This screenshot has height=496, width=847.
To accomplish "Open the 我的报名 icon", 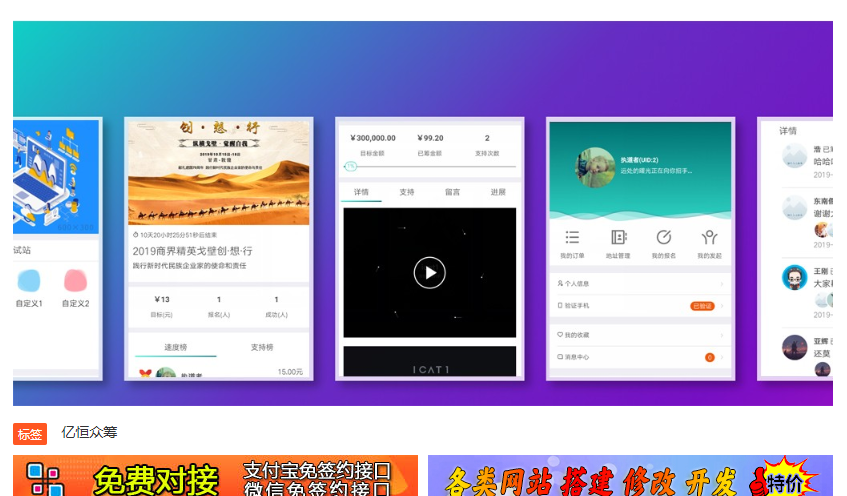I will pyautogui.click(x=664, y=237).
